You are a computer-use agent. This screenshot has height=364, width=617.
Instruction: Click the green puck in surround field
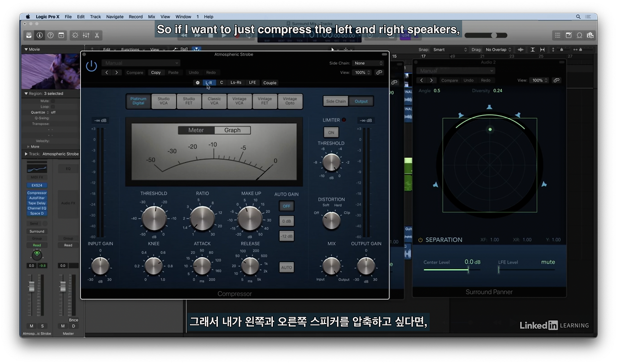[490, 129]
